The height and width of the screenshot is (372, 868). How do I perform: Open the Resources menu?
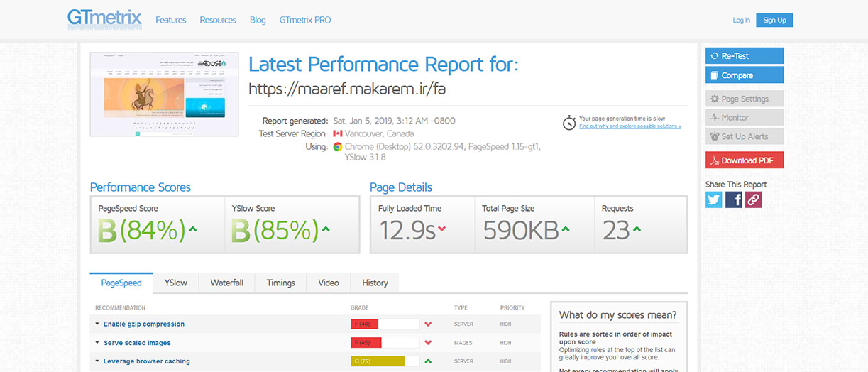pos(218,20)
